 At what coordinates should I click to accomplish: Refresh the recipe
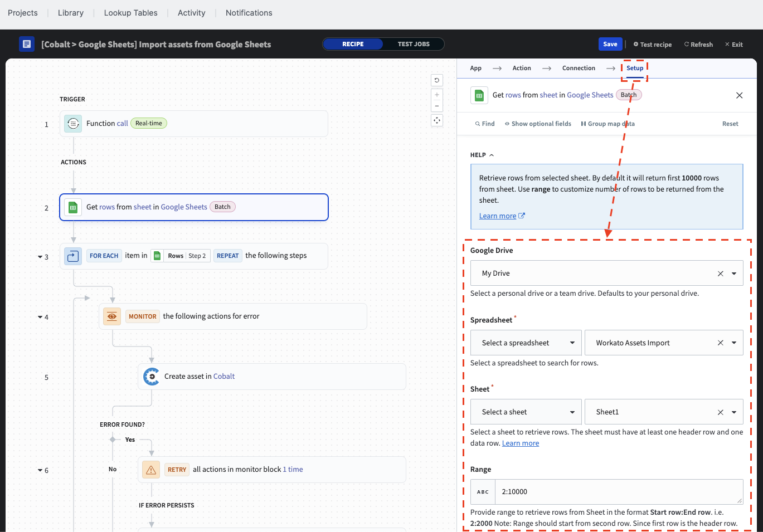[698, 45]
